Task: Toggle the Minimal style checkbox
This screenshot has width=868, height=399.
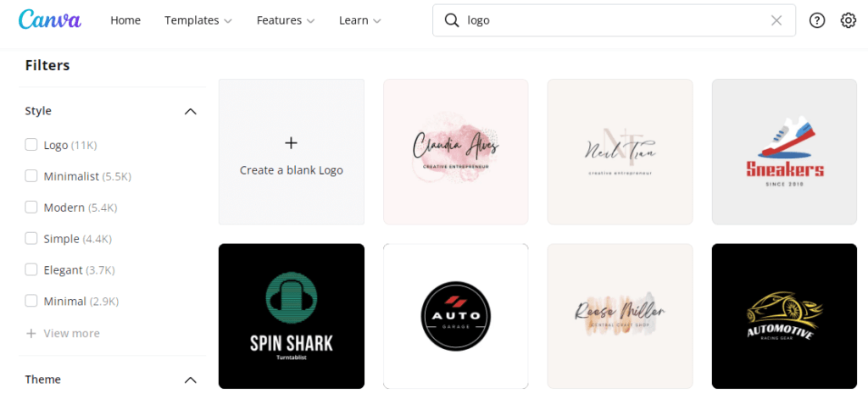Action: [31, 301]
